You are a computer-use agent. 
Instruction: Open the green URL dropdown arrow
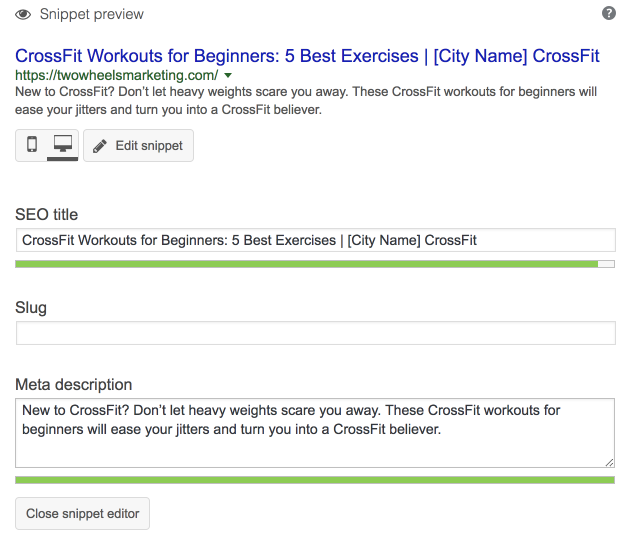228,75
